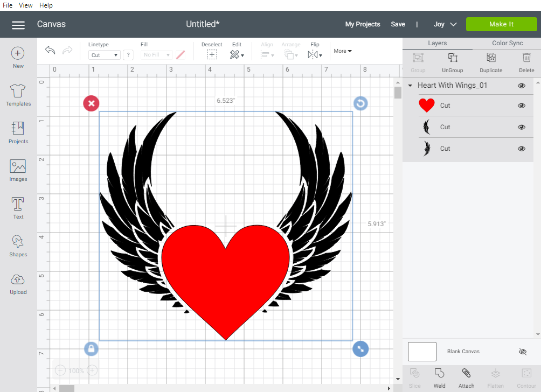Hide the red heart Cut layer
Image resolution: width=541 pixels, height=392 pixels.
(522, 106)
